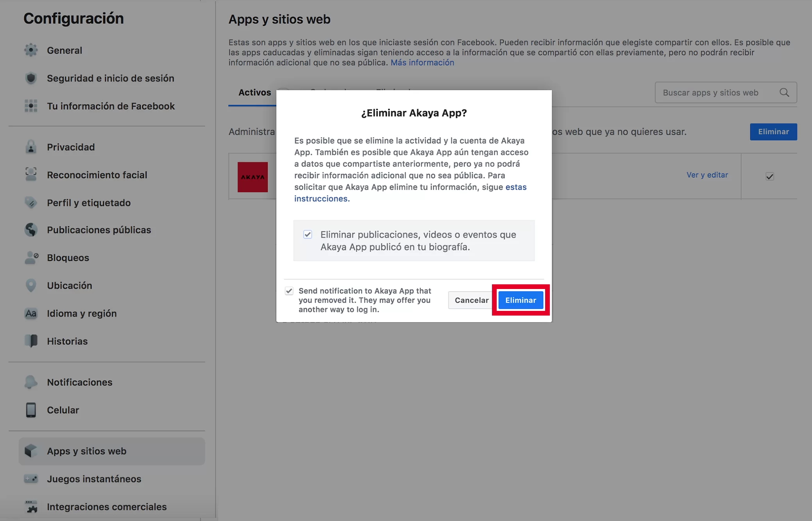The height and width of the screenshot is (521, 812).
Task: Click the Ubicación location pin icon
Action: coord(31,285)
